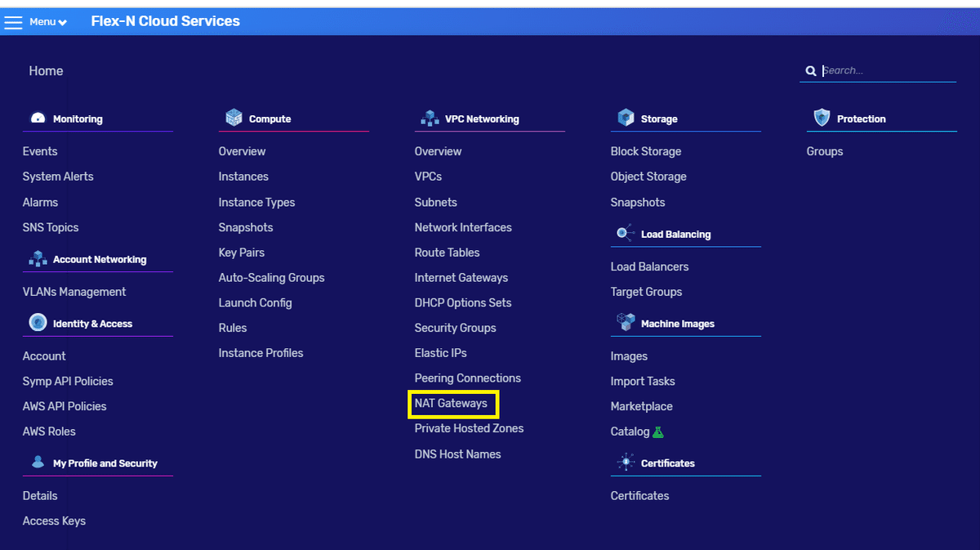The height and width of the screenshot is (550, 980).
Task: Click the hamburger menu icon
Action: click(13, 22)
